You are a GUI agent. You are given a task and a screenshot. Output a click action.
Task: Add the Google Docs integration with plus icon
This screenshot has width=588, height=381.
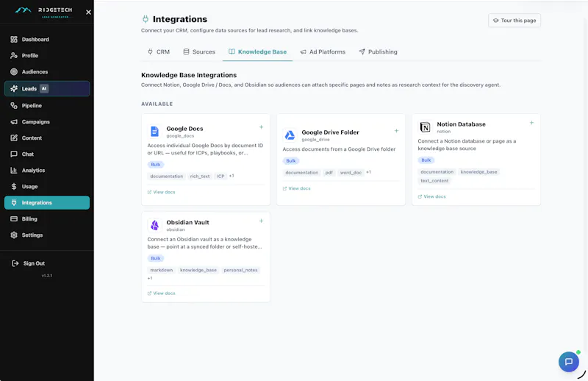click(261, 127)
